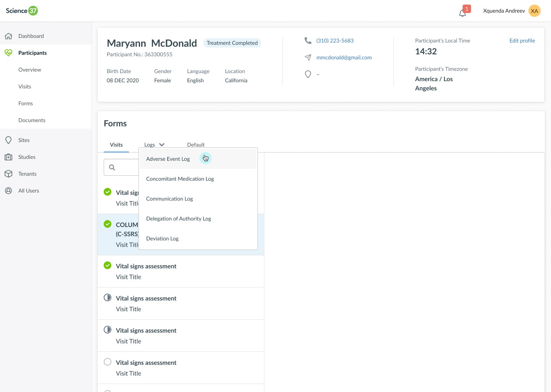Collapse the Logs dropdown chevron

click(162, 145)
